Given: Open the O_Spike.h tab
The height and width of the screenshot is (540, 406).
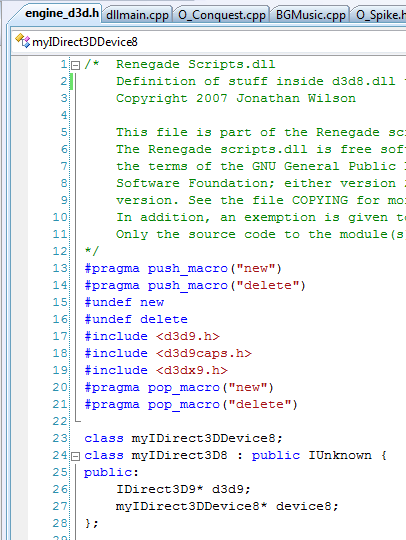Looking at the screenshot, I should (379, 15).
